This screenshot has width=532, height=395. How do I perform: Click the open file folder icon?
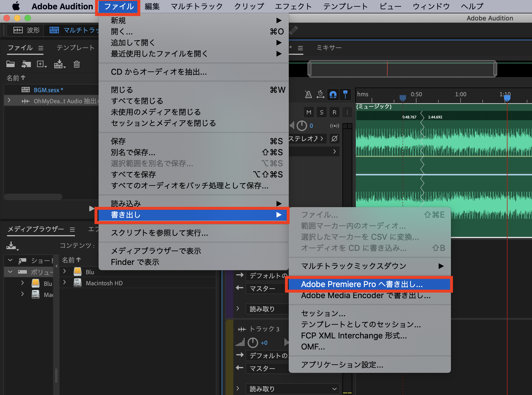point(10,64)
